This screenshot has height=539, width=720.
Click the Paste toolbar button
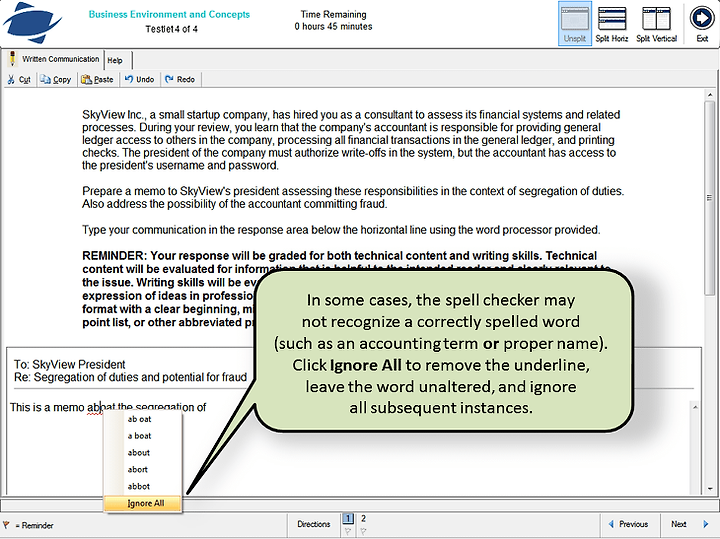97,79
